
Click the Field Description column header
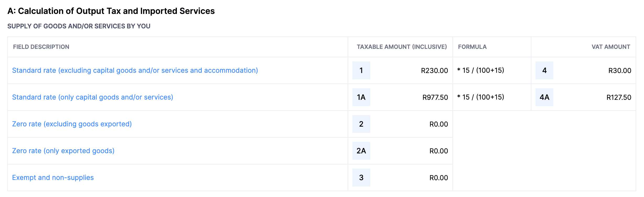click(41, 47)
